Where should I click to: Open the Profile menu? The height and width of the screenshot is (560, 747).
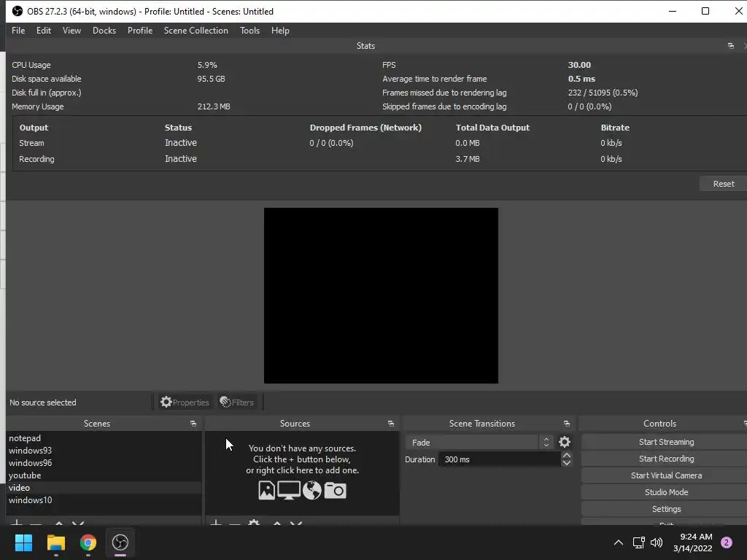[139, 31]
